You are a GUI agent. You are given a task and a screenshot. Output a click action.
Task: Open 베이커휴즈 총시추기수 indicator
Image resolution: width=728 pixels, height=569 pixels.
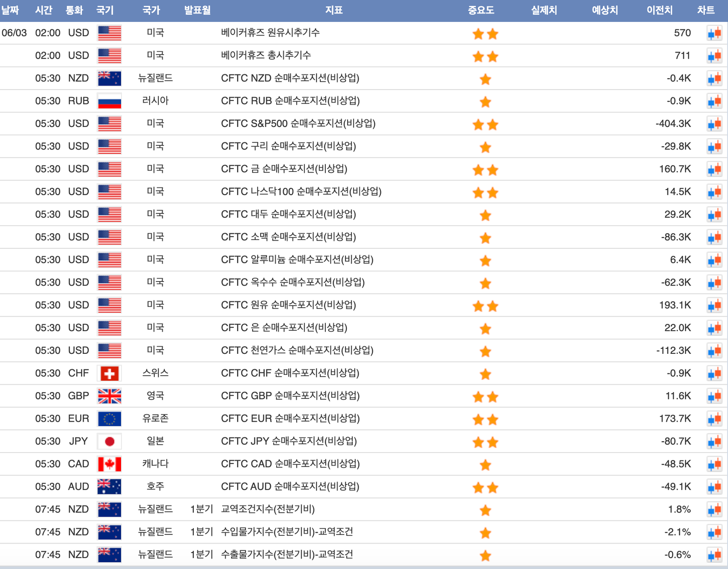[266, 55]
